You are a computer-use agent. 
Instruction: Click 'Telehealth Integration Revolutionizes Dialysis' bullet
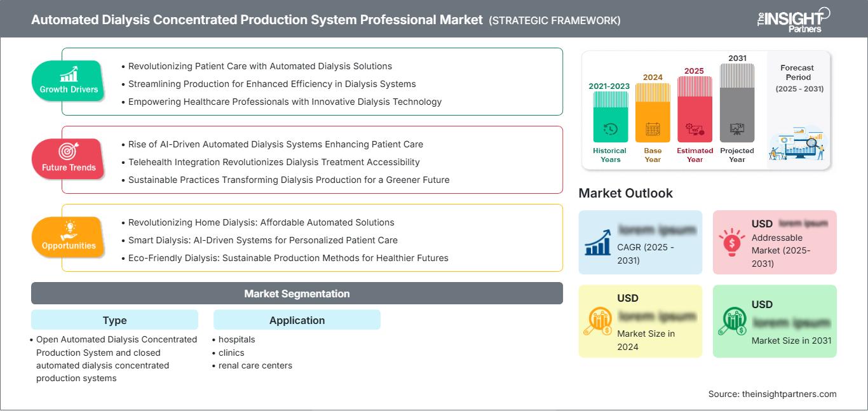coord(274,162)
